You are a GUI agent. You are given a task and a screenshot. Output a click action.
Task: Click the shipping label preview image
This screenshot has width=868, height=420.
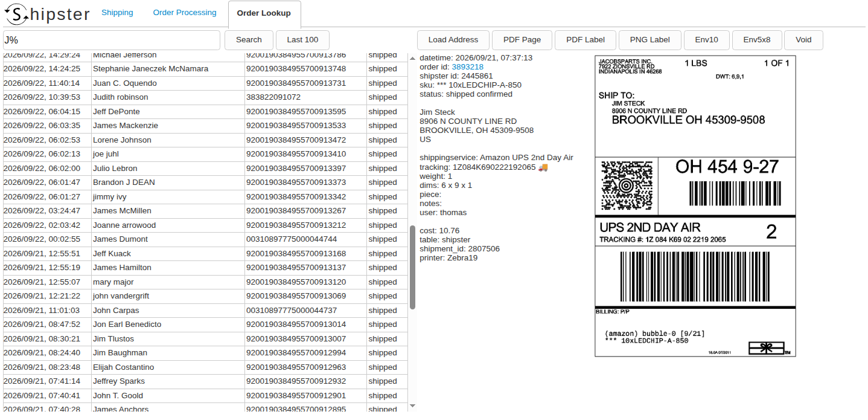[695, 206]
